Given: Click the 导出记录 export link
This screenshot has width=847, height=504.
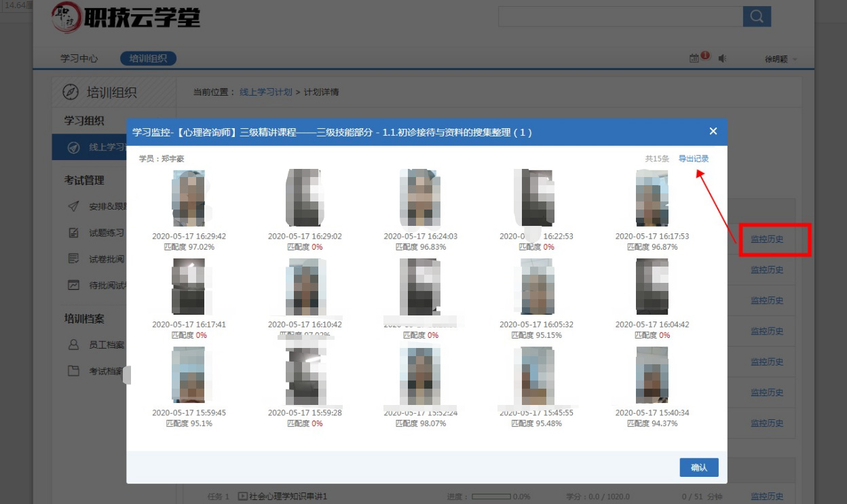Looking at the screenshot, I should point(694,159).
